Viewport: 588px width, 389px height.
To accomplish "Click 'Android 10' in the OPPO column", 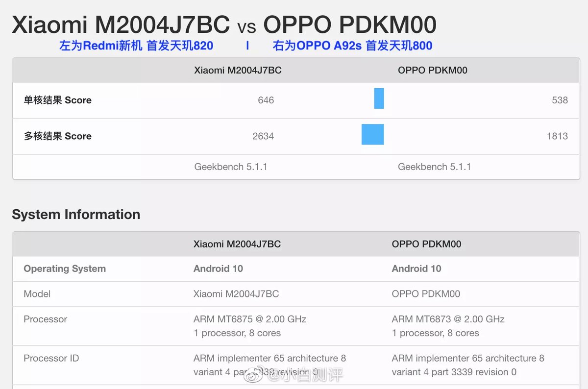I will click(x=416, y=269).
